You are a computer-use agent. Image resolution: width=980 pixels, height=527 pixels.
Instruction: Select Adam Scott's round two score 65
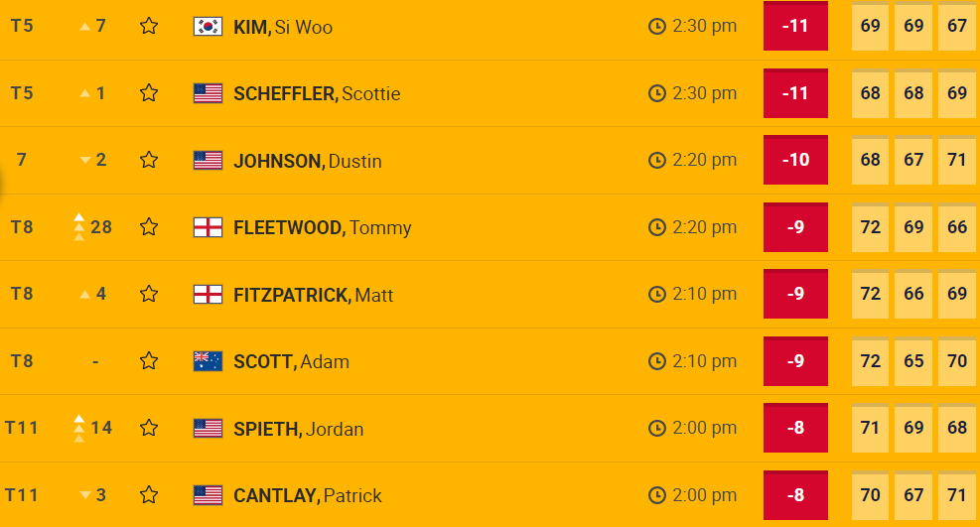[913, 361]
